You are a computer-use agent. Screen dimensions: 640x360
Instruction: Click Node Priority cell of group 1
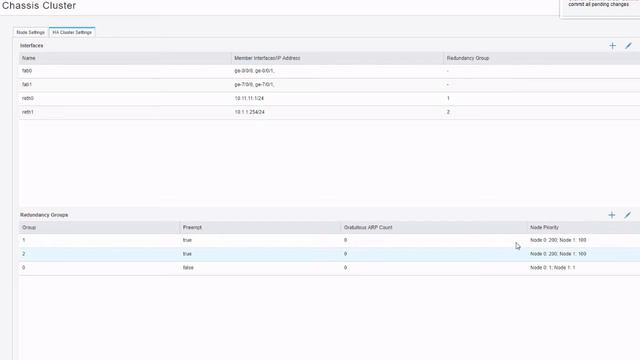pos(558,240)
